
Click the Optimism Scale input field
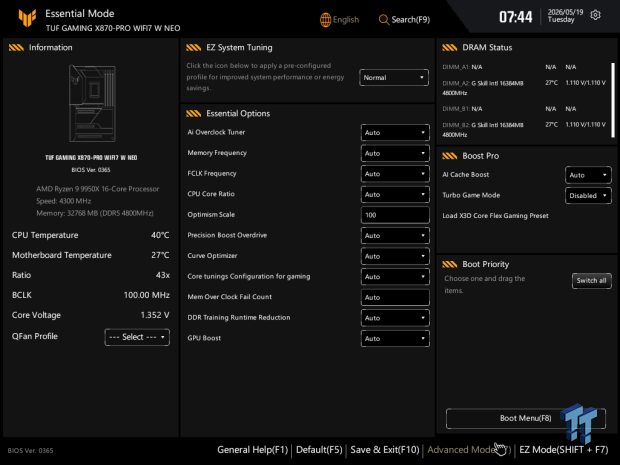(395, 215)
